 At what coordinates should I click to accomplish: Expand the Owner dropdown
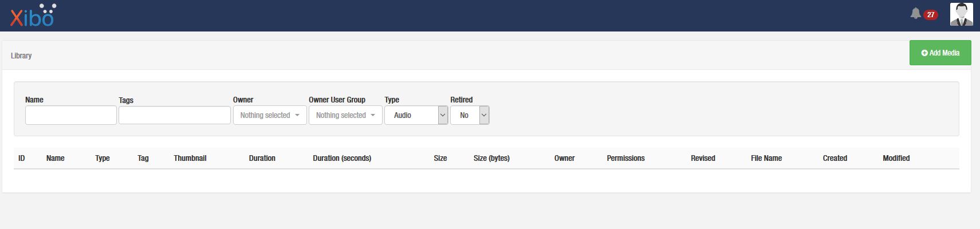point(270,115)
